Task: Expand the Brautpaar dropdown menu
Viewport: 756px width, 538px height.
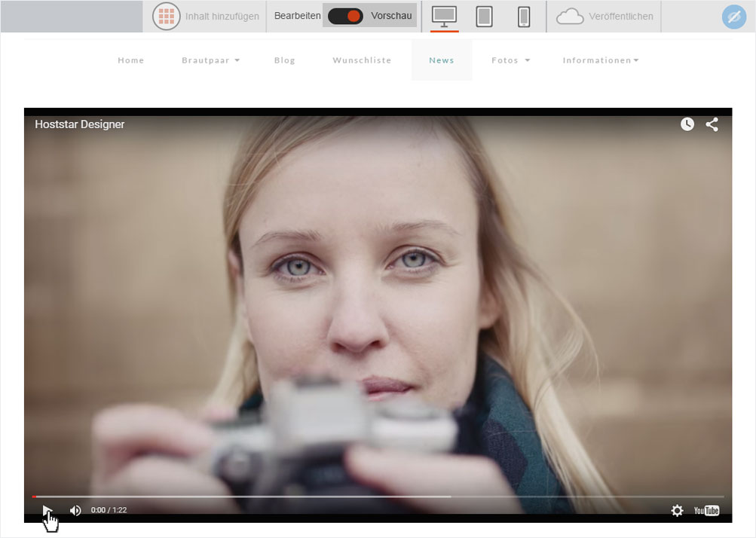Action: [211, 60]
